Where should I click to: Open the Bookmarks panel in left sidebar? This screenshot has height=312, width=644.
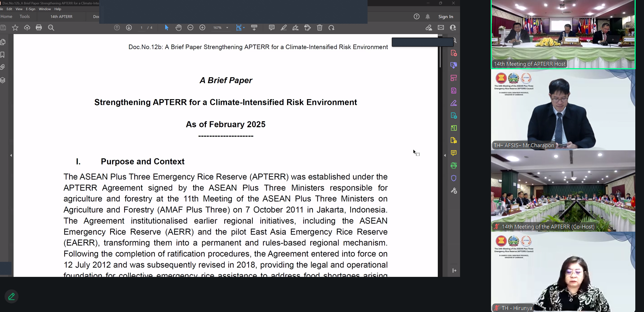(3, 55)
